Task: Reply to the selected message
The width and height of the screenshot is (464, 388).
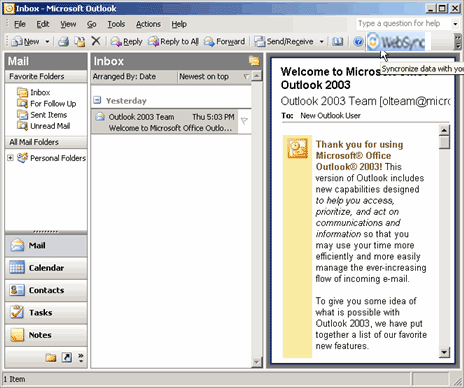Action: point(127,42)
